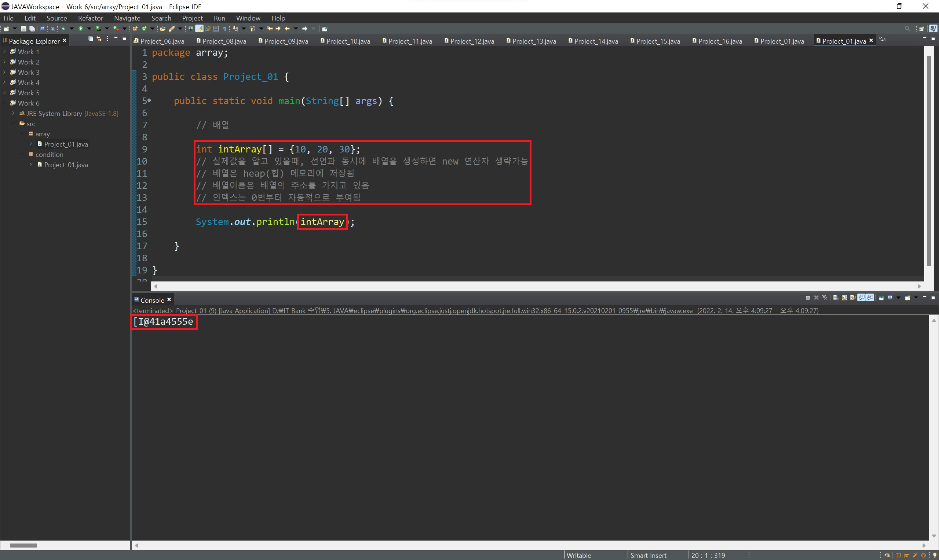Open the Refactor menu
Screen dimensions: 939x560
[90, 18]
